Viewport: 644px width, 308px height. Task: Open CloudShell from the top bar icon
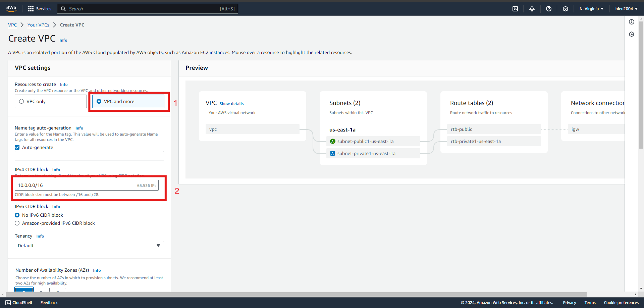pos(515,9)
